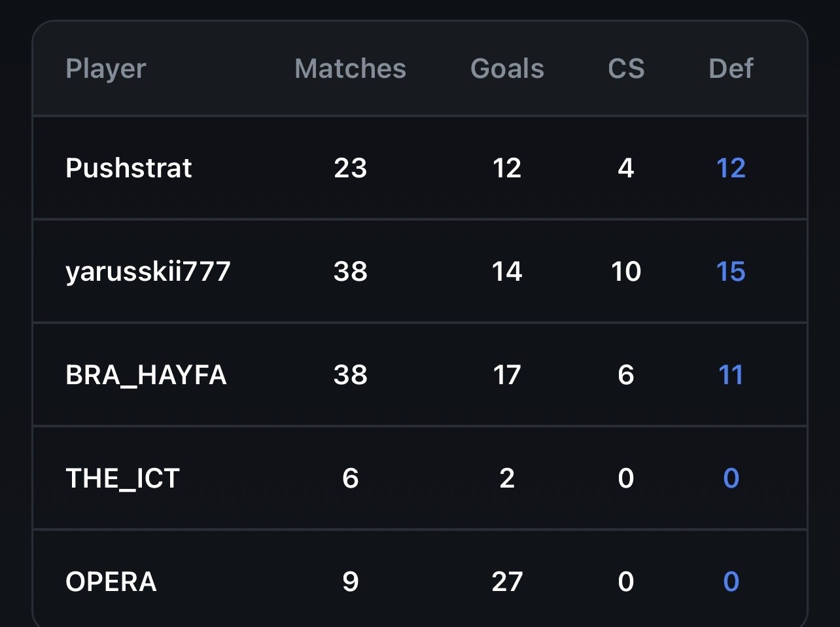This screenshot has width=840, height=627.
Task: Click the CS column header
Action: (626, 69)
